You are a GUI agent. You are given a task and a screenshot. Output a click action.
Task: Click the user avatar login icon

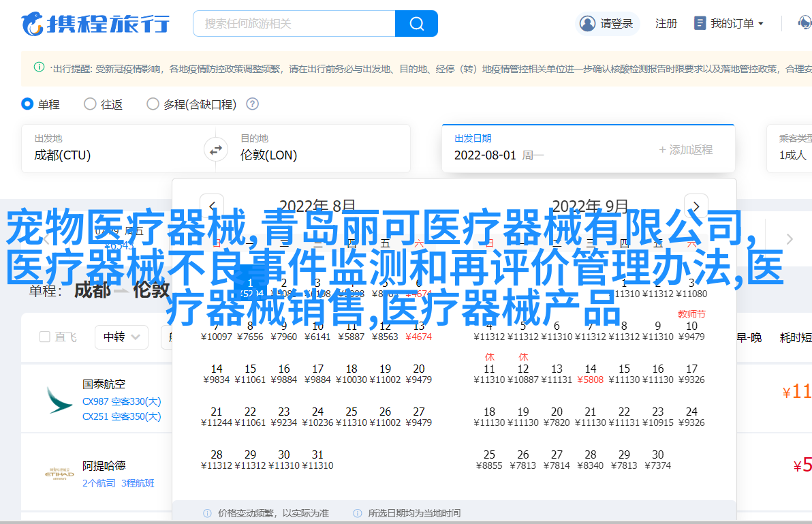[587, 24]
